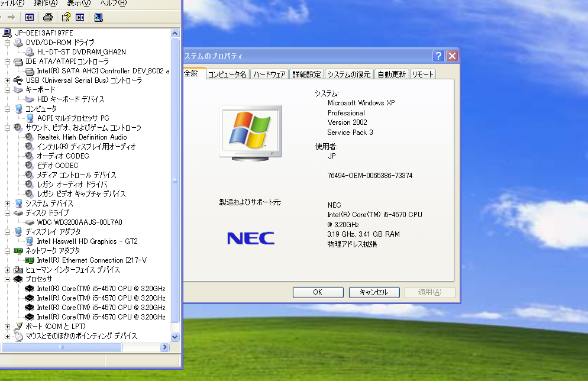This screenshot has height=381, width=588.
Task: Select the first i5-4570 processor icon
Action: 30,289
